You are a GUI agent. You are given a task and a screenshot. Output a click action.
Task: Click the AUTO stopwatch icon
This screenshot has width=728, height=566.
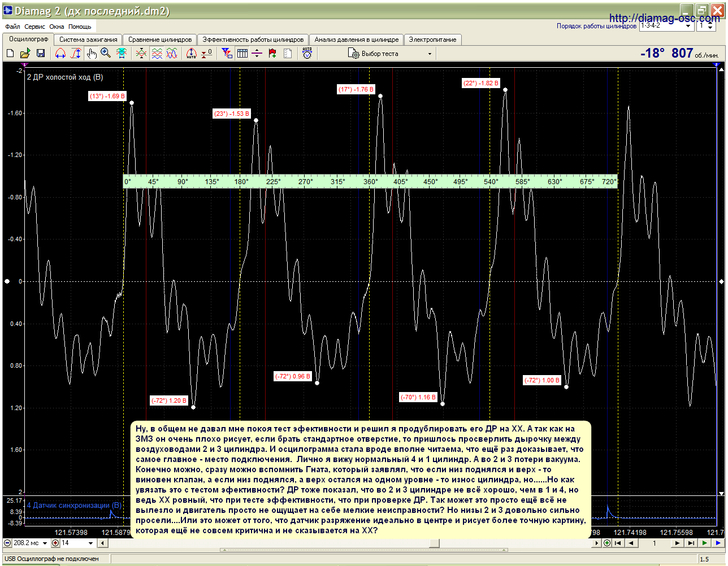click(307, 53)
